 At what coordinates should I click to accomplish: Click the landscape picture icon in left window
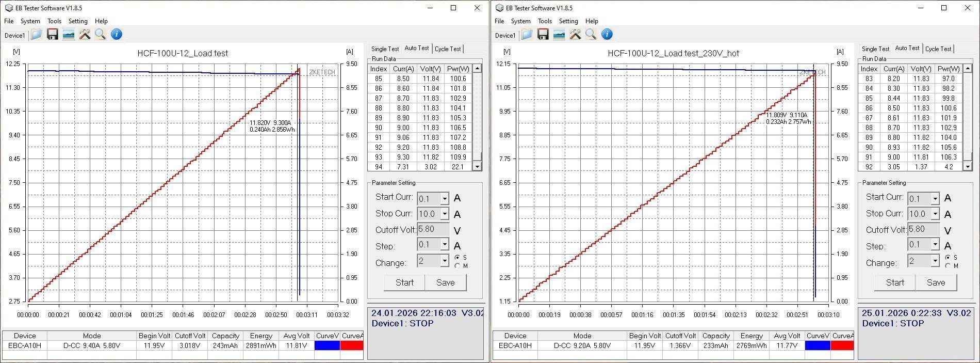click(x=68, y=35)
